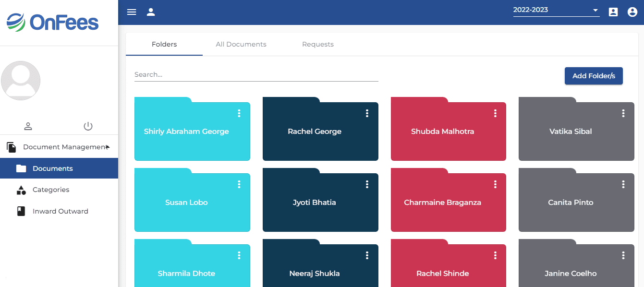Open Inward Outward in the sidebar
Image resolution: width=644 pixels, height=287 pixels.
pos(60,211)
